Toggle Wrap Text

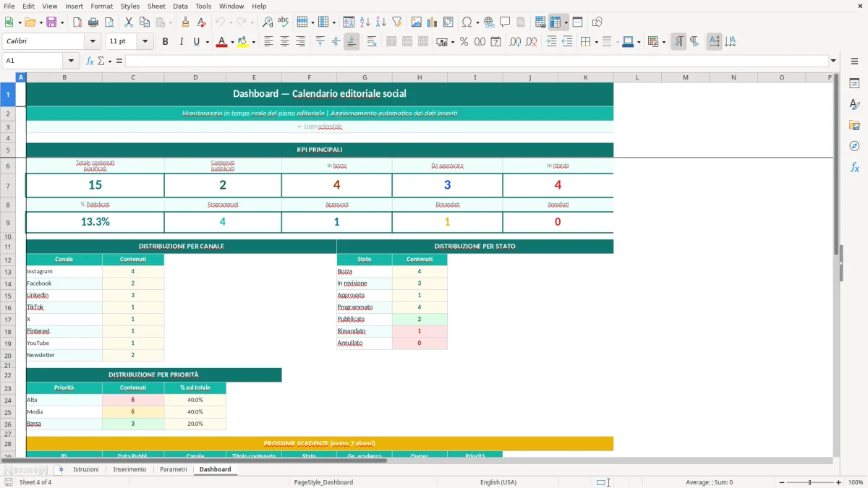(x=372, y=42)
